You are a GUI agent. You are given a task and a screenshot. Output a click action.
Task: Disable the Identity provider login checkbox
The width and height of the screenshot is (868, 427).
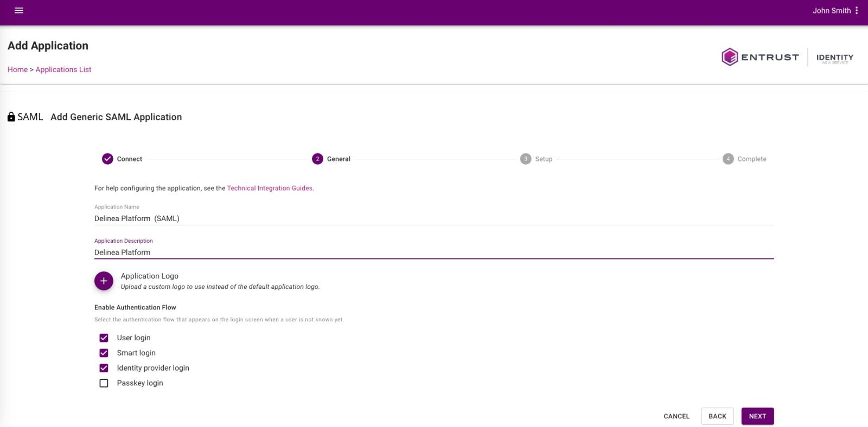coord(104,368)
